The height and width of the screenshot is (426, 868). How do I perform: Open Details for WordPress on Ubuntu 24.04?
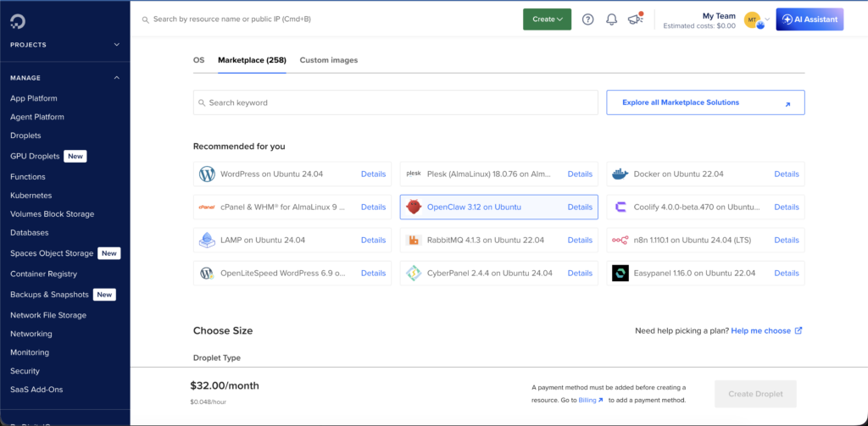(x=373, y=174)
